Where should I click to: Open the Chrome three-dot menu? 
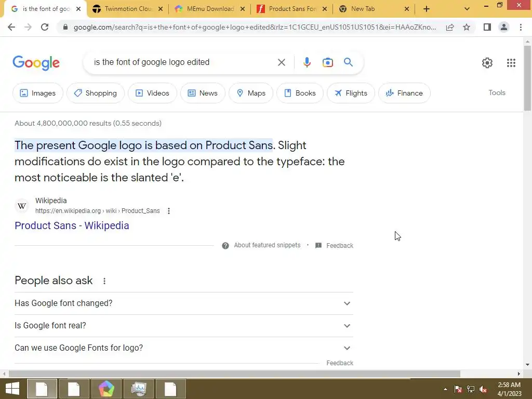(521, 27)
